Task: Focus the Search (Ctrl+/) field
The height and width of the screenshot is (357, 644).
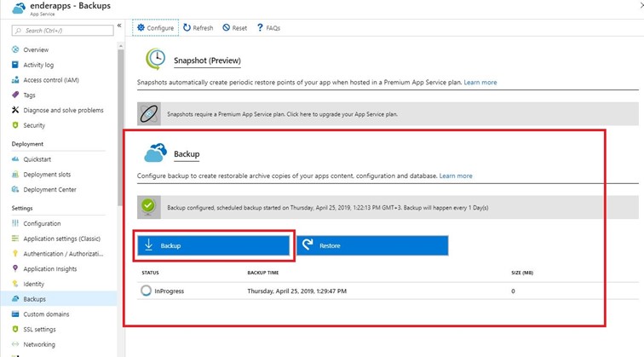Action: [x=62, y=31]
